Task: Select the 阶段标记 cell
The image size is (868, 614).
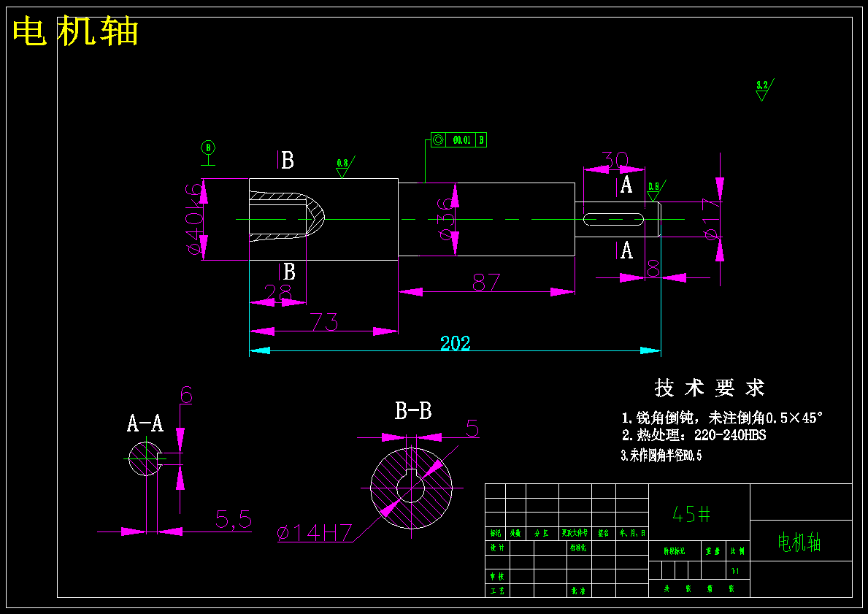Action: [675, 551]
